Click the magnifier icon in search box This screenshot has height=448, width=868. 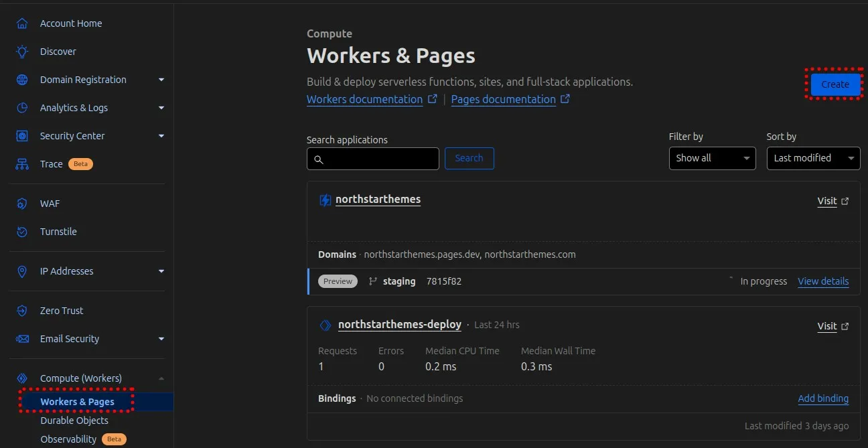click(319, 159)
